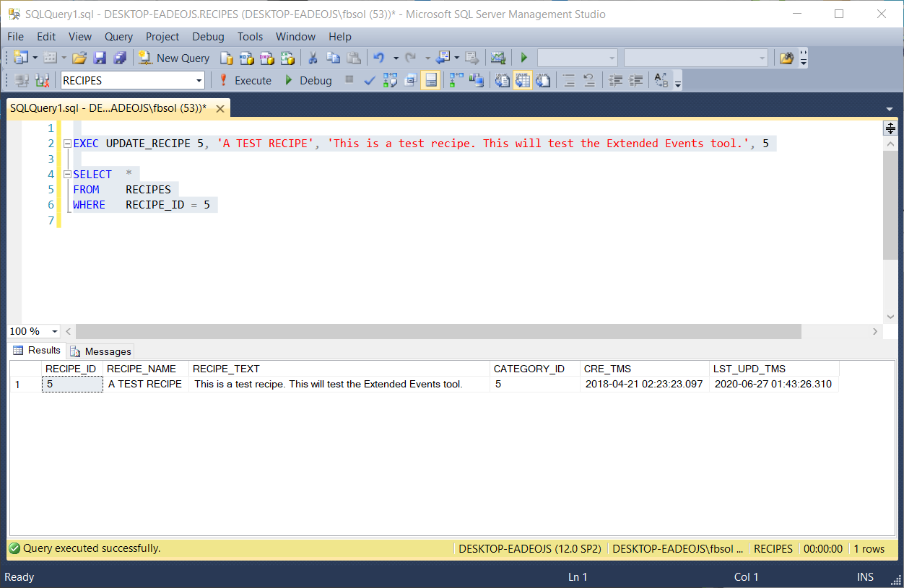Uncomment the selected lines
Screen dimensions: 904x588
point(588,80)
